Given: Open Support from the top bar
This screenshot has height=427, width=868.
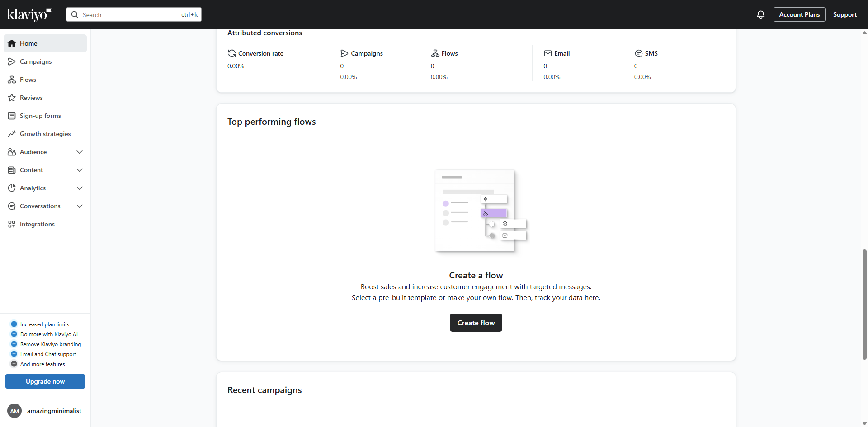Looking at the screenshot, I should click(x=844, y=14).
